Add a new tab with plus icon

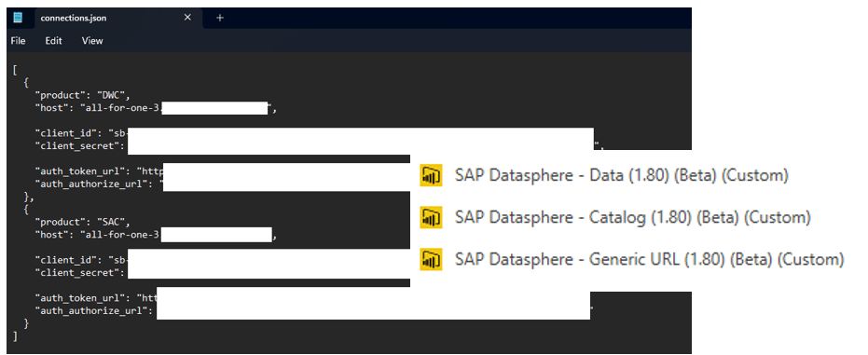point(220,18)
